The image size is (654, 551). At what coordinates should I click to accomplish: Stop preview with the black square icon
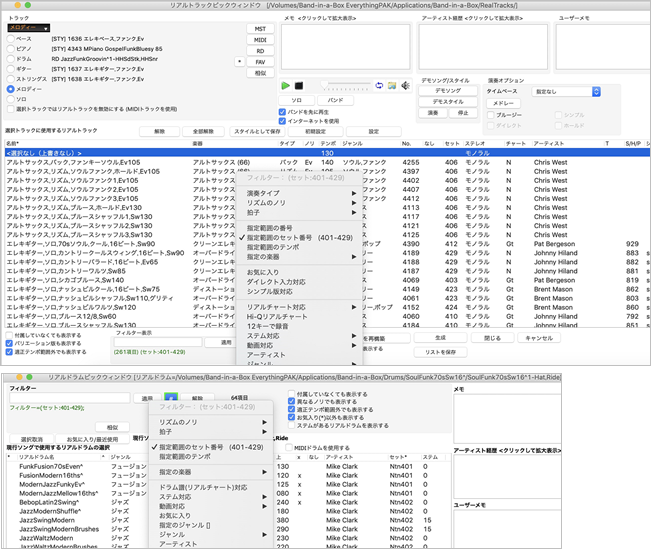point(299,86)
